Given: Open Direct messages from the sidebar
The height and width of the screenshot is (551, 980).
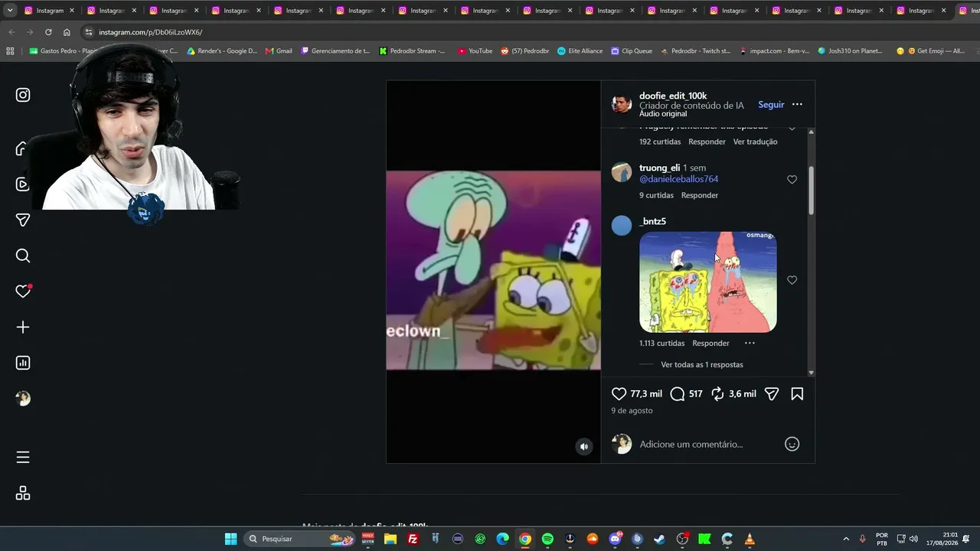Looking at the screenshot, I should coord(23,220).
